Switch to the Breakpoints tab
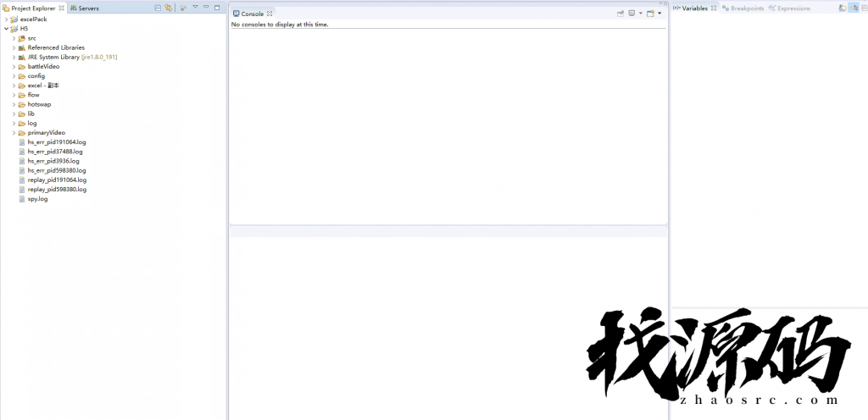Image resolution: width=868 pixels, height=420 pixels. point(743,8)
